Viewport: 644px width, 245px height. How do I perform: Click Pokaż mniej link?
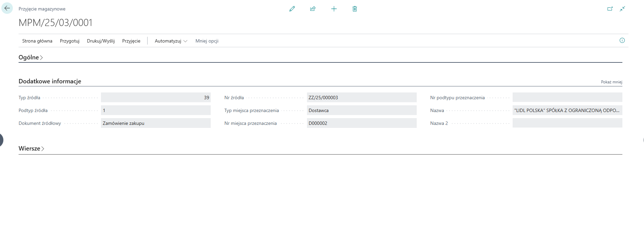611,82
